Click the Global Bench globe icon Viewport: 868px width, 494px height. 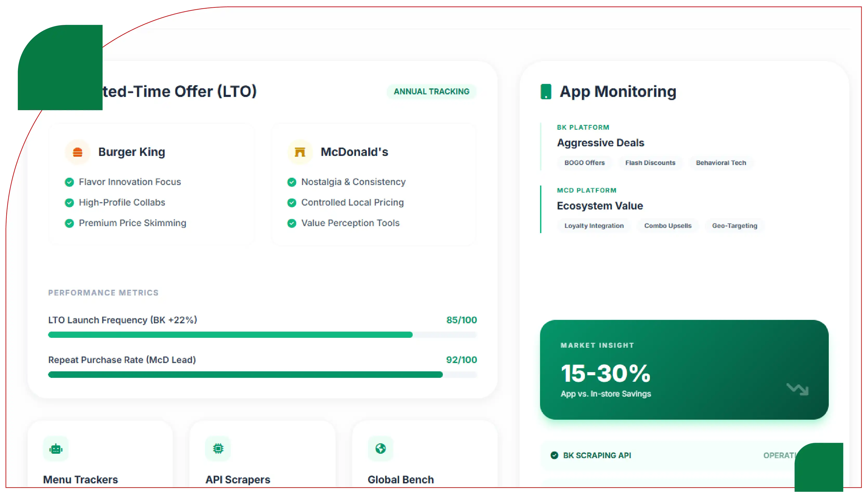pyautogui.click(x=380, y=449)
